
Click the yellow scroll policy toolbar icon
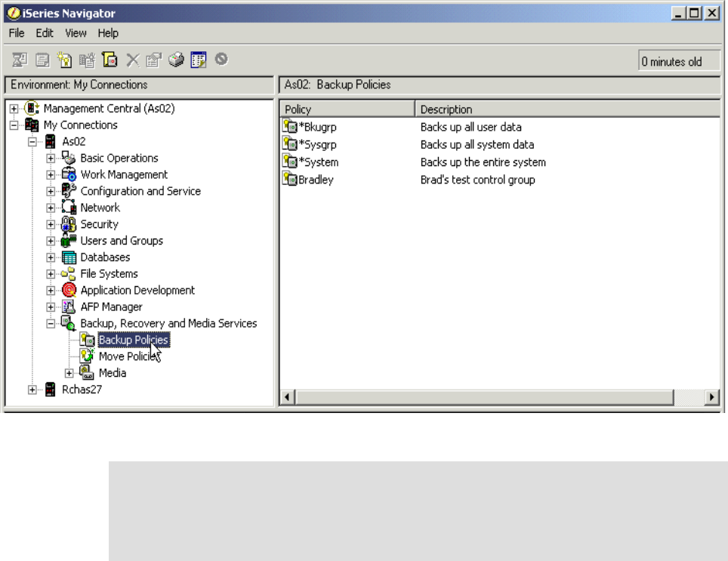tap(110, 60)
